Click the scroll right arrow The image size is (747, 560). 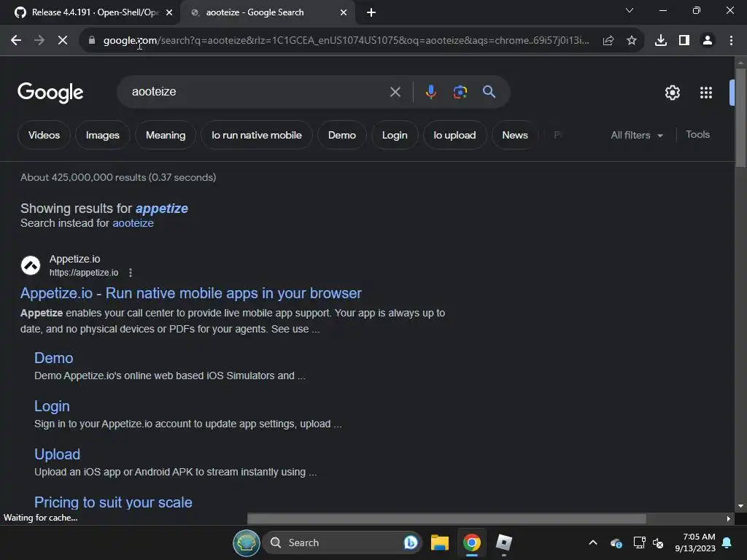coord(729,518)
